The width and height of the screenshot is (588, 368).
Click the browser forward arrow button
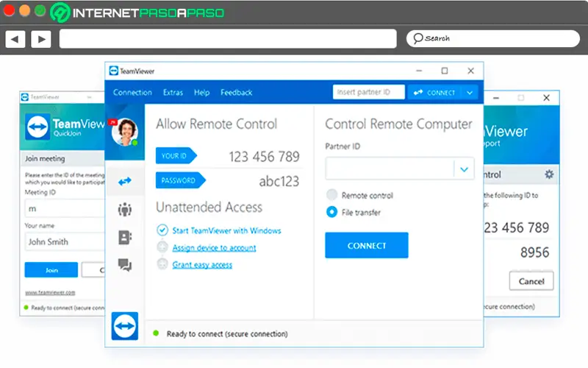pos(40,38)
